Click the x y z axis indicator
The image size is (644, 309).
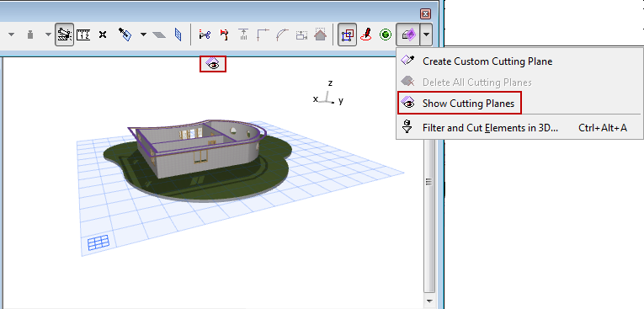tap(328, 93)
